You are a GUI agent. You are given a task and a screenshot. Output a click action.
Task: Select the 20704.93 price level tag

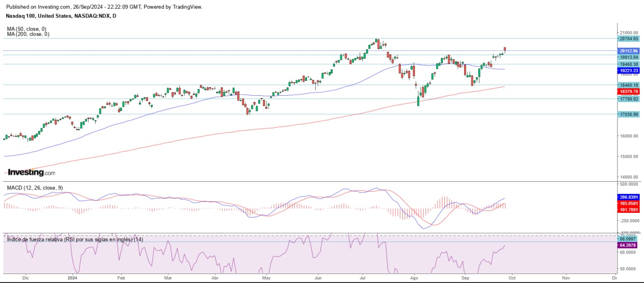pyautogui.click(x=629, y=39)
